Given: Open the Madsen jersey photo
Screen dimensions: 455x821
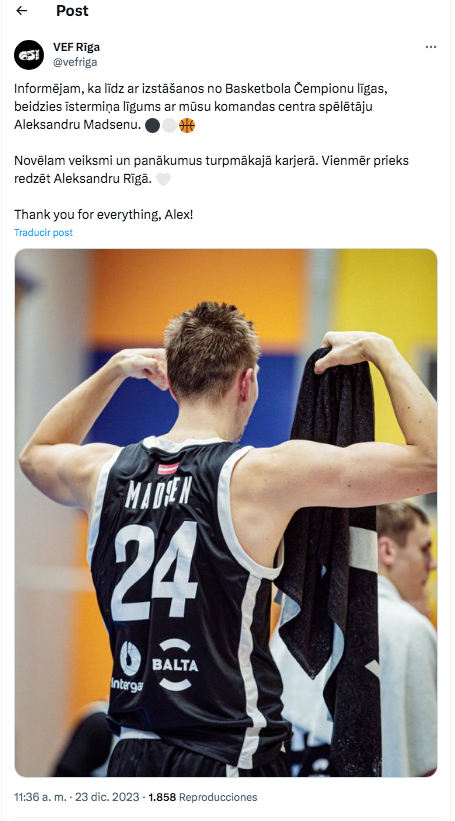Looking at the screenshot, I should pyautogui.click(x=226, y=513).
